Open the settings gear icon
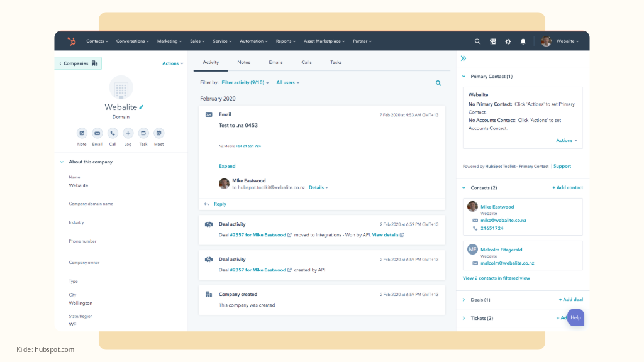The height and width of the screenshot is (362, 644). click(508, 41)
